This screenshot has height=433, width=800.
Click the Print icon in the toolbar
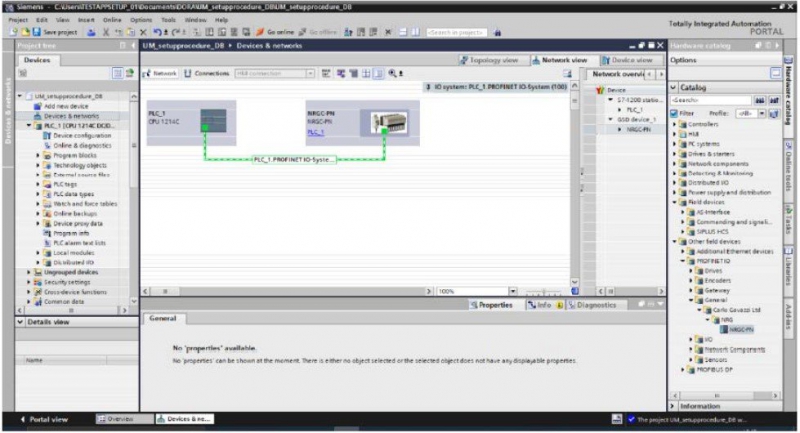click(91, 32)
